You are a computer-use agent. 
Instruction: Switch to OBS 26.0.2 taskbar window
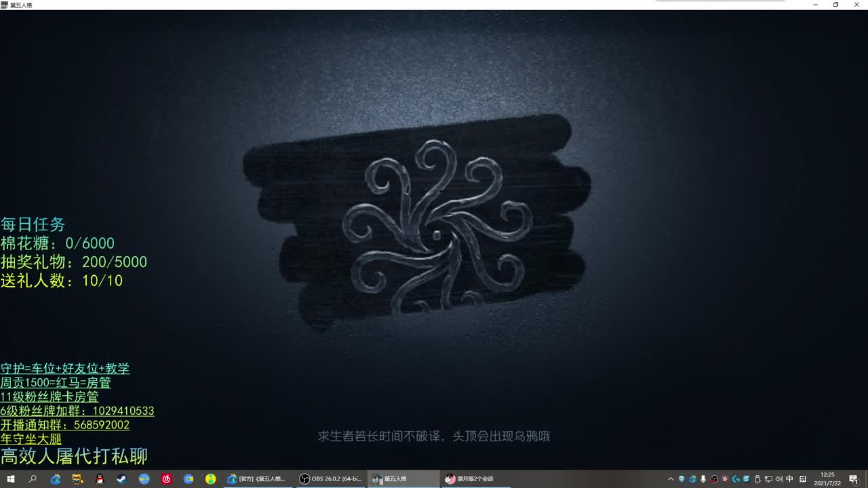(332, 479)
